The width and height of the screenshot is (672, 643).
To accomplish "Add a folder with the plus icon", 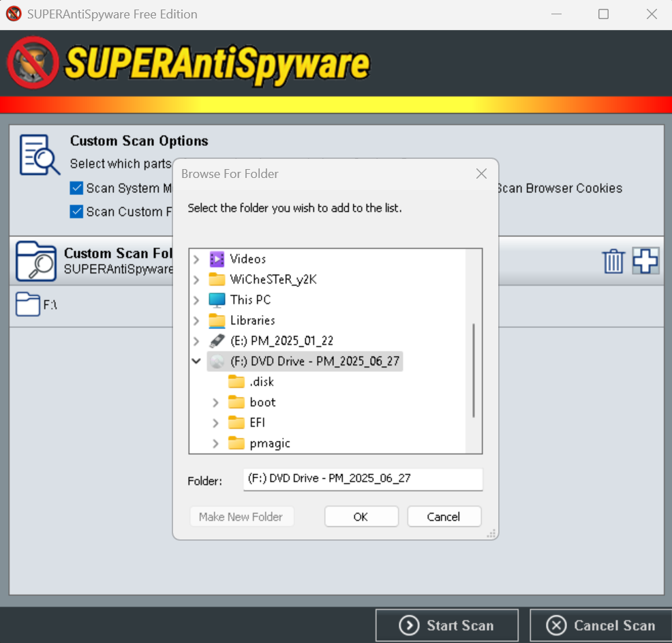I will (x=645, y=261).
